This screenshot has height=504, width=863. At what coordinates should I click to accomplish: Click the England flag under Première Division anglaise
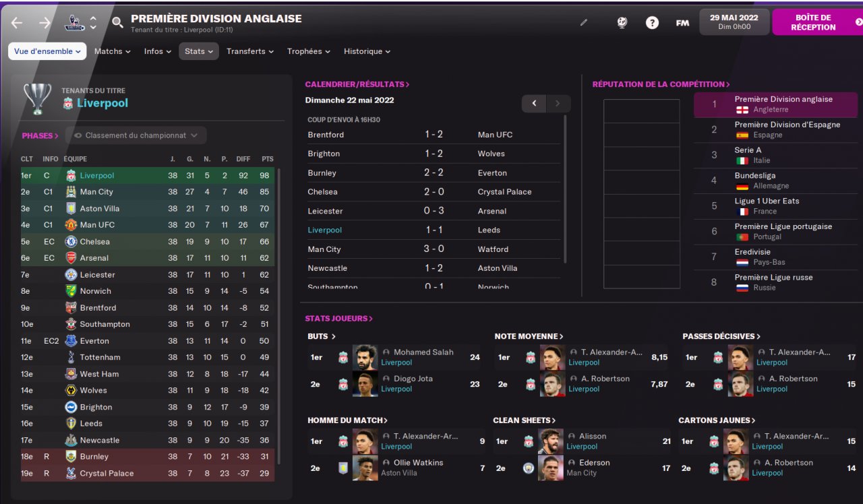[x=742, y=110]
